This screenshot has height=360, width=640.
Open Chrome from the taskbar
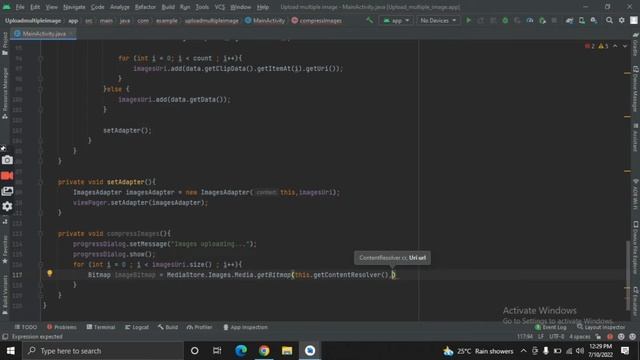(264, 351)
